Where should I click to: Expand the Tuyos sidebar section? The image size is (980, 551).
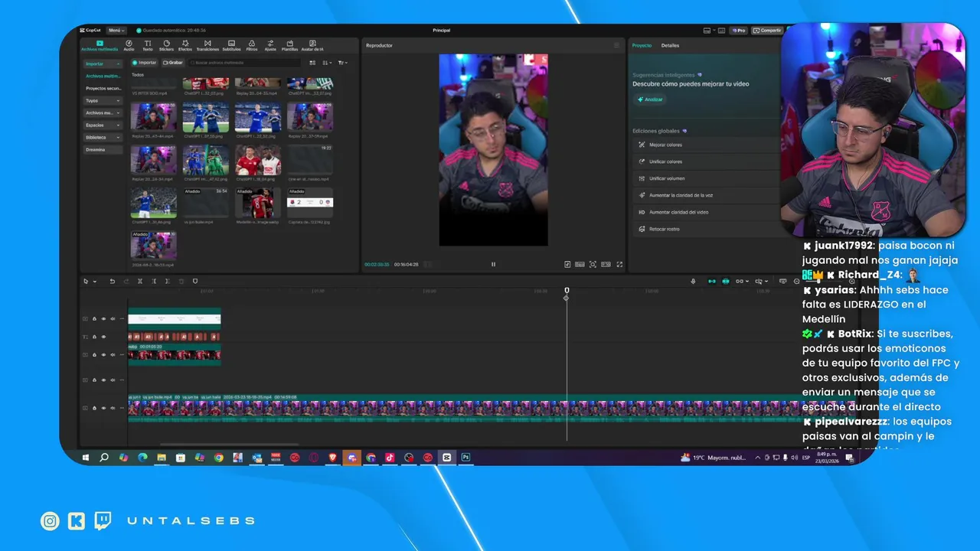coord(103,100)
